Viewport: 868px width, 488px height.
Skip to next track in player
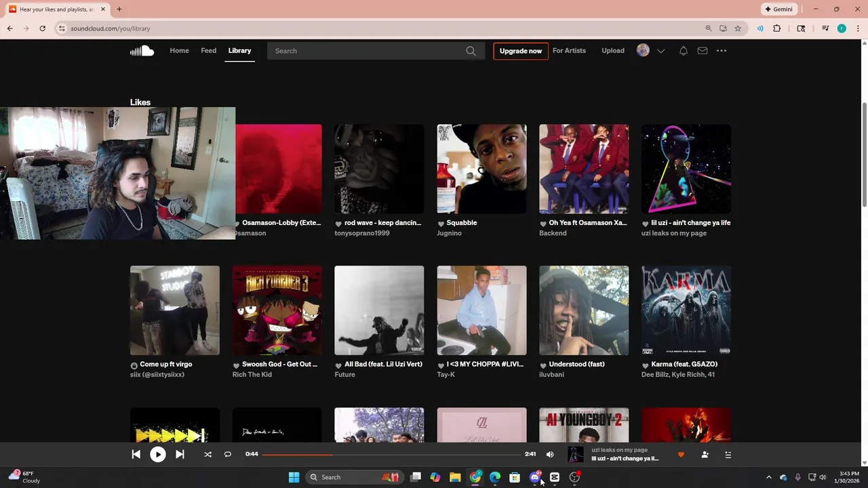(x=180, y=454)
